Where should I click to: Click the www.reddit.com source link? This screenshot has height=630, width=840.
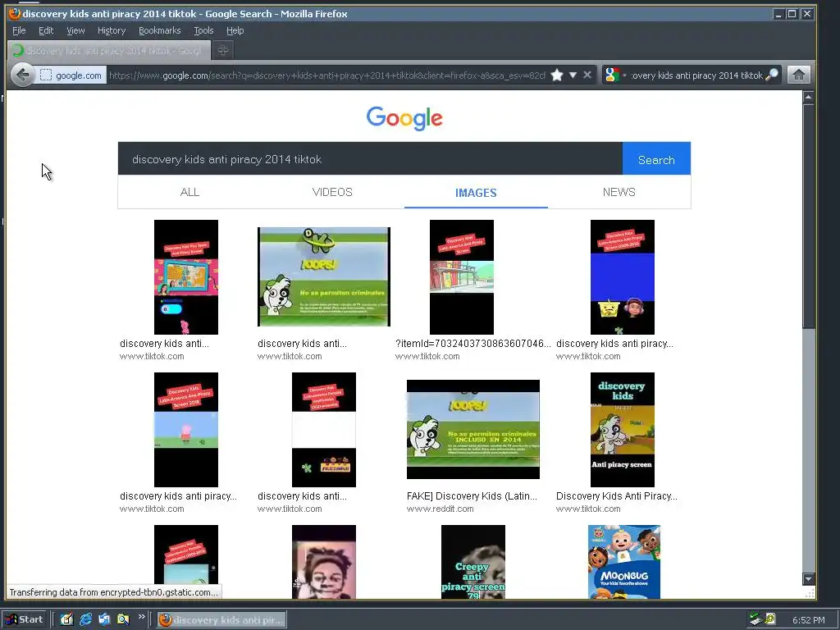[x=440, y=509]
